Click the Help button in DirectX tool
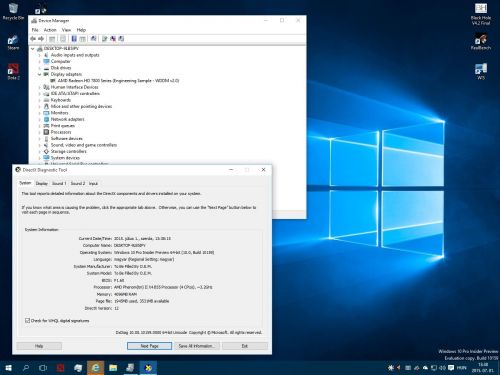The image size is (500, 375). (39, 346)
